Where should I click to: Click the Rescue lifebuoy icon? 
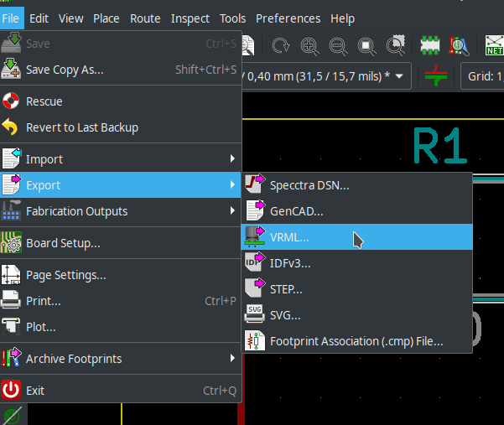11,101
